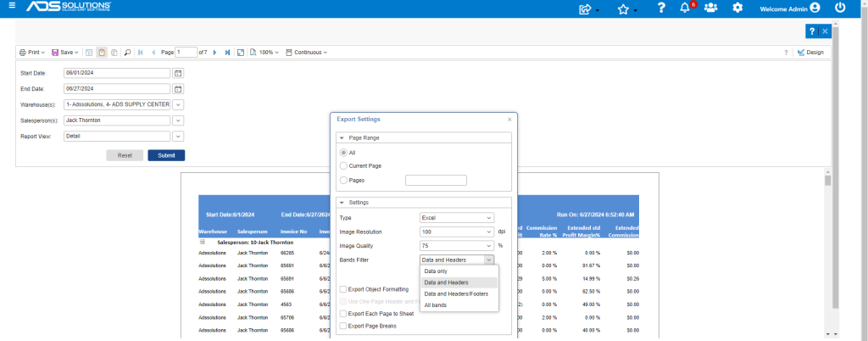This screenshot has width=868, height=341.
Task: Click the power logout icon
Action: tap(840, 8)
